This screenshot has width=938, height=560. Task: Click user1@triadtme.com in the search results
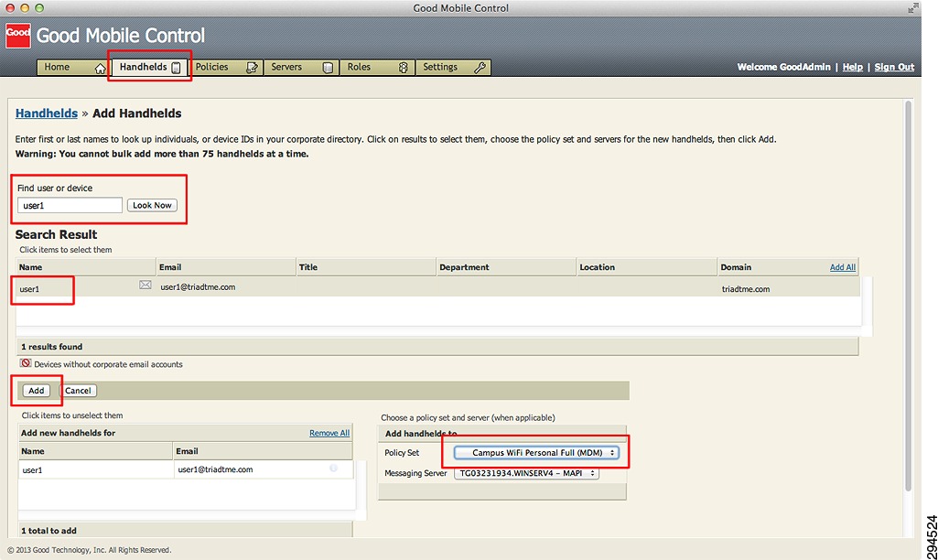198,287
